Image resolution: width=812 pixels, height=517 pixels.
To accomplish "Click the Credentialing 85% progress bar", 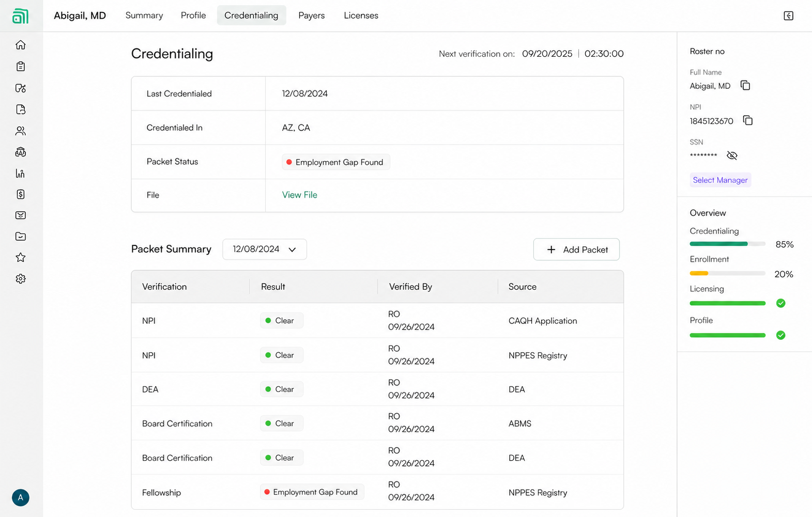I will pyautogui.click(x=727, y=244).
